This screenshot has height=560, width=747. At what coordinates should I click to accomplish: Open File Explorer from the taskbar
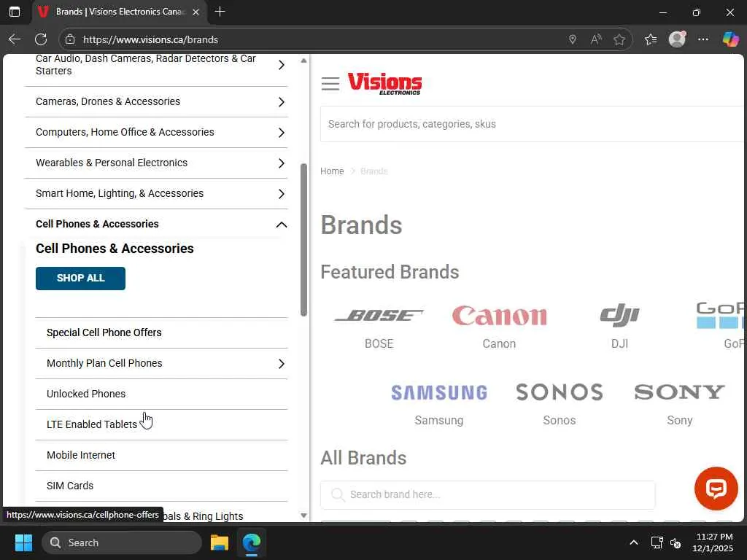220,542
